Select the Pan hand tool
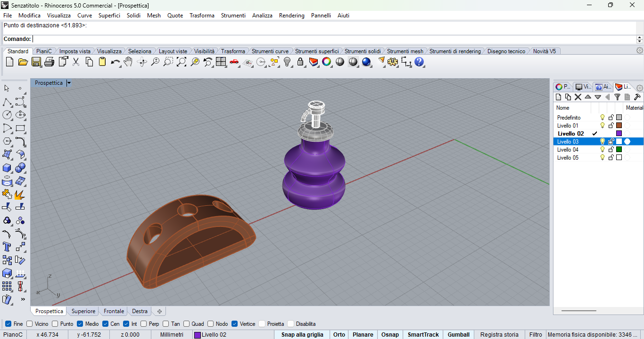This screenshot has height=339, width=644. coord(128,62)
